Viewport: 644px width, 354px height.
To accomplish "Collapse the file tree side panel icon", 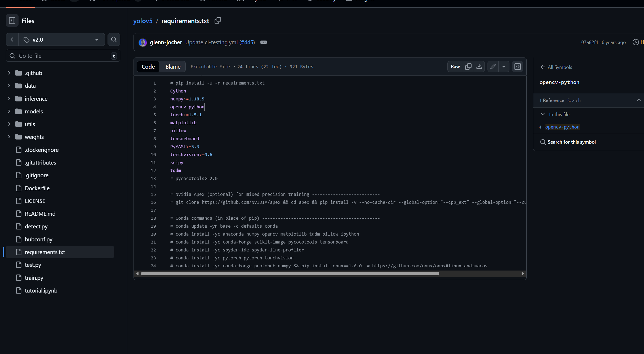I will pos(12,21).
